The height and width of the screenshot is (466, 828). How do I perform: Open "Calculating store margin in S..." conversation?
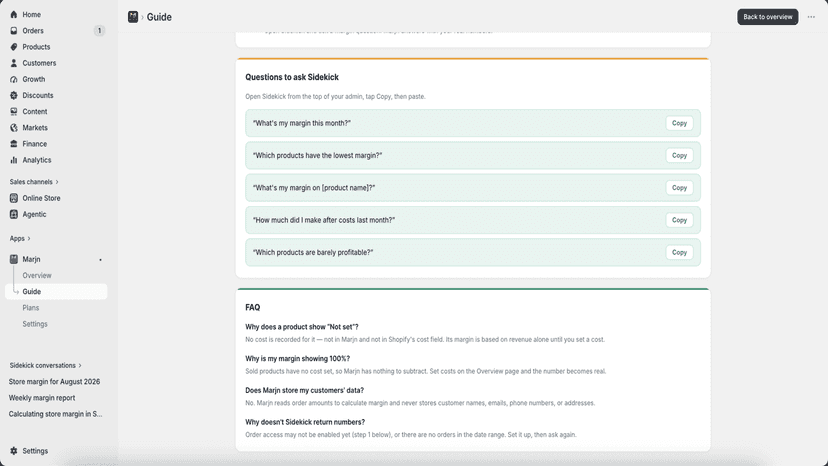55,414
